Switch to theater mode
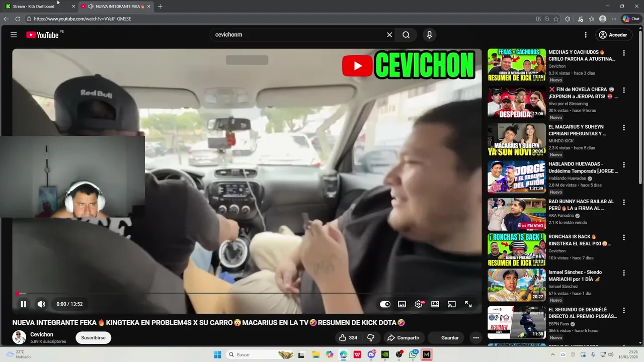 (x=435, y=304)
